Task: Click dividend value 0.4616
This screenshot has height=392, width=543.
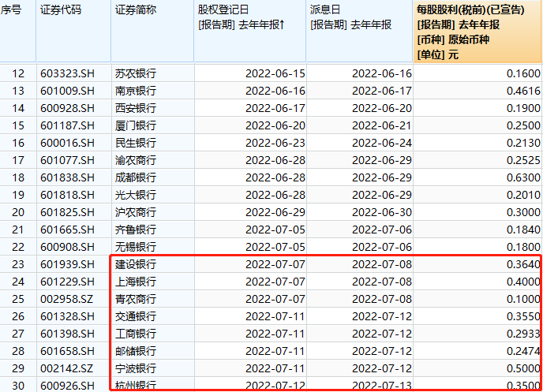Action: 523,91
